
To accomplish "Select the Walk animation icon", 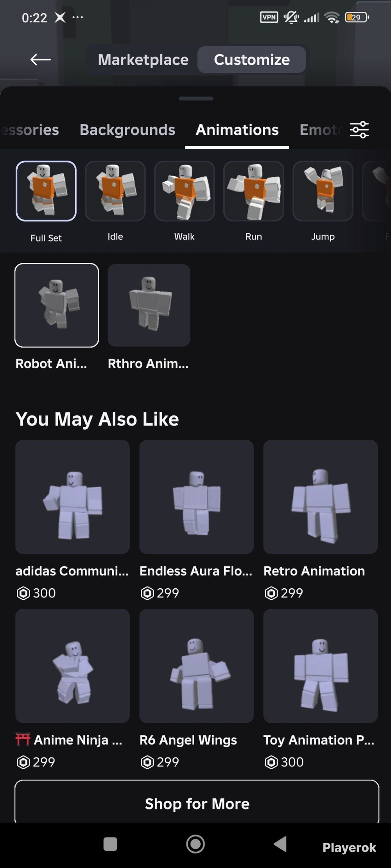I will tap(185, 191).
